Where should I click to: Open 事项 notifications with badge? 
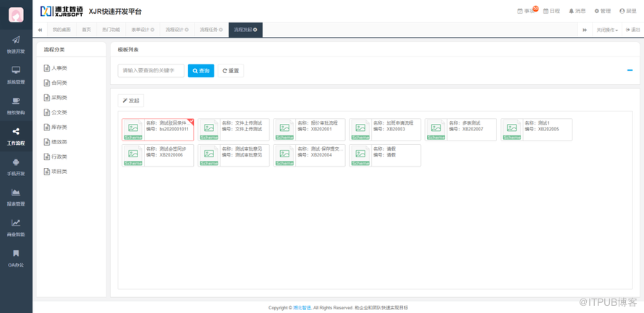528,11
